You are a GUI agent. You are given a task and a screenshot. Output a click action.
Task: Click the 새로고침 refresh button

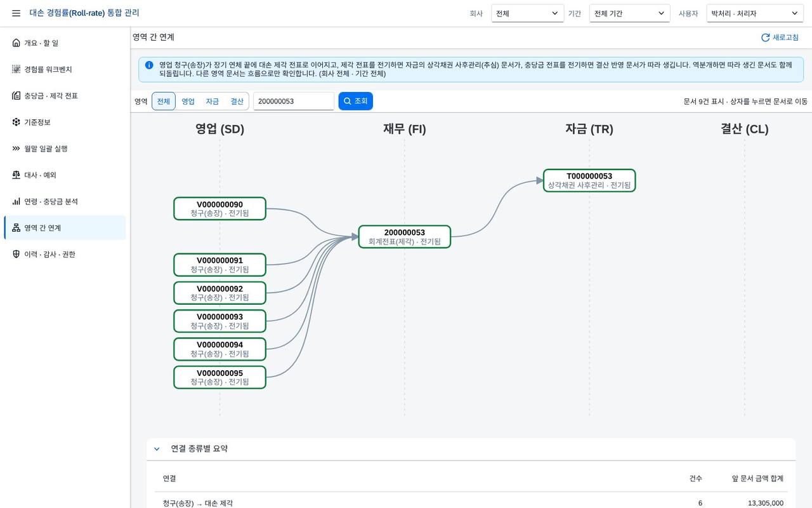click(780, 37)
